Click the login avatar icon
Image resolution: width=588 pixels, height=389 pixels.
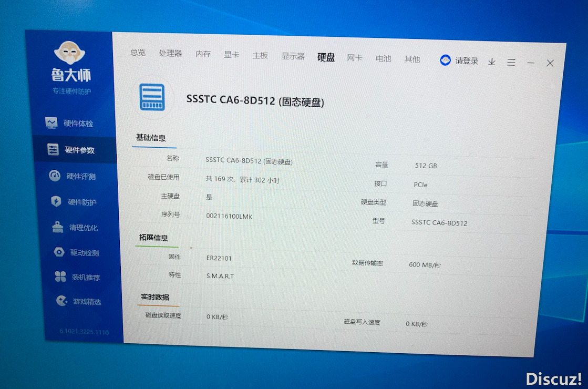(x=445, y=60)
